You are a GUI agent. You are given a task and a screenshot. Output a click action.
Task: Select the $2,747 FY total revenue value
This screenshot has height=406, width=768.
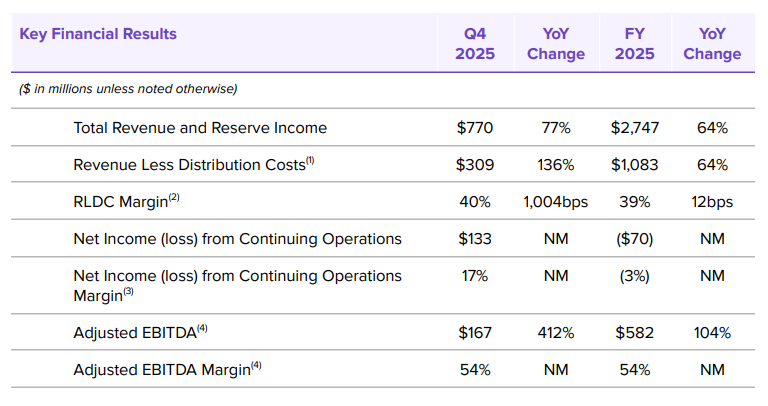point(634,128)
